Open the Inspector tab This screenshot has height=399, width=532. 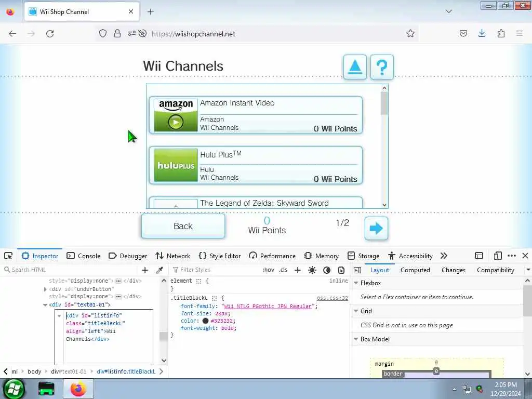click(40, 256)
